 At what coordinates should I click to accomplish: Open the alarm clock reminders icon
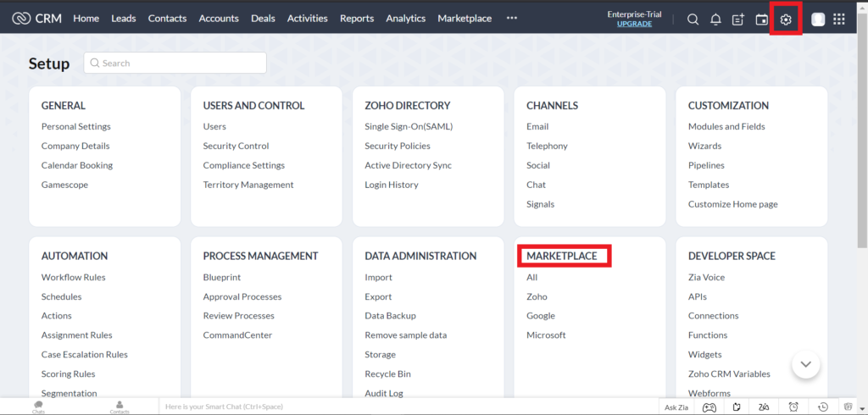[x=793, y=407]
